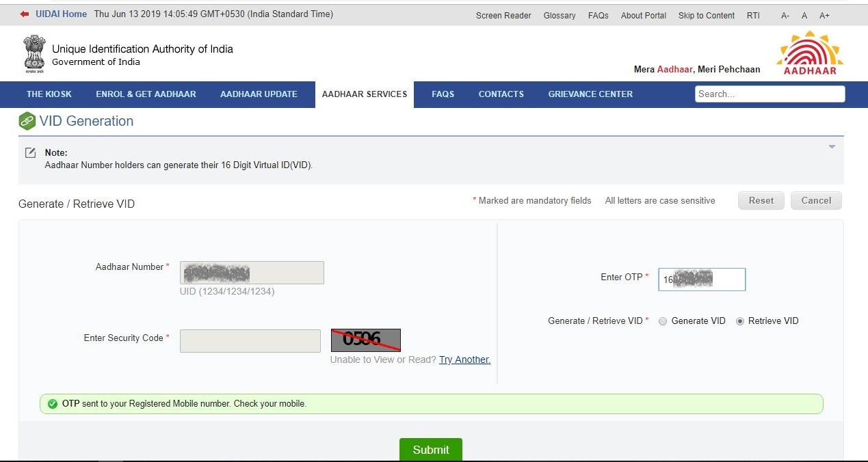This screenshot has width=868, height=462.
Task: Open AADHAAR UPDATE menu
Action: [x=259, y=94]
